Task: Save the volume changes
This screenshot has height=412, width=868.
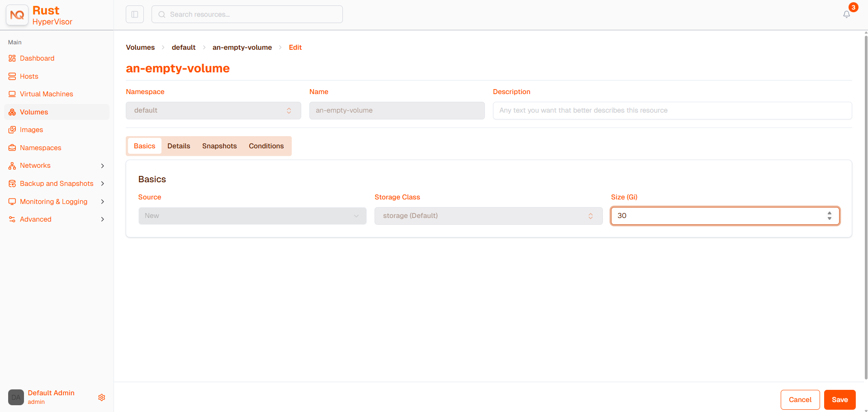Action: (840, 400)
